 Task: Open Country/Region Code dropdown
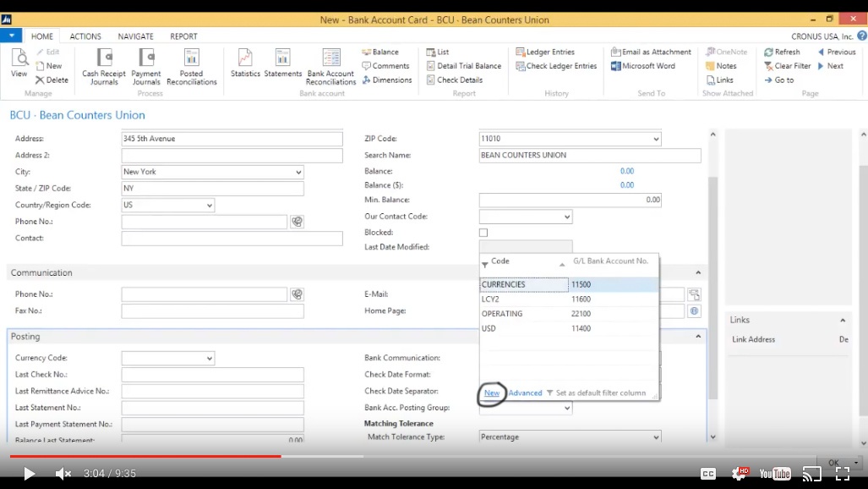coord(210,205)
